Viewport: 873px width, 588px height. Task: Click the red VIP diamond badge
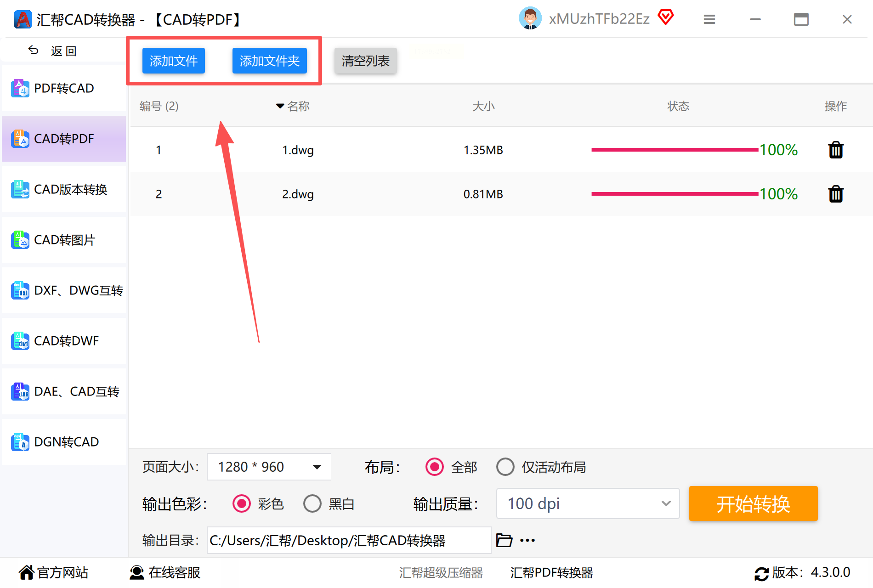pos(665,17)
